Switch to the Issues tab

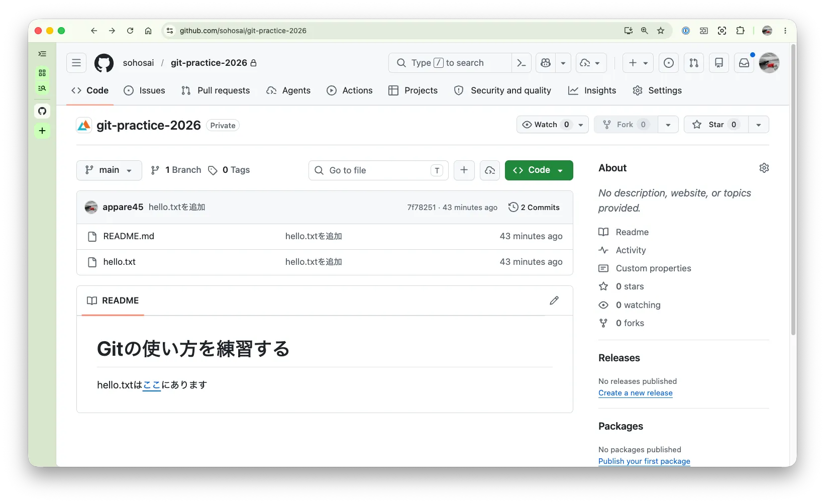[145, 90]
